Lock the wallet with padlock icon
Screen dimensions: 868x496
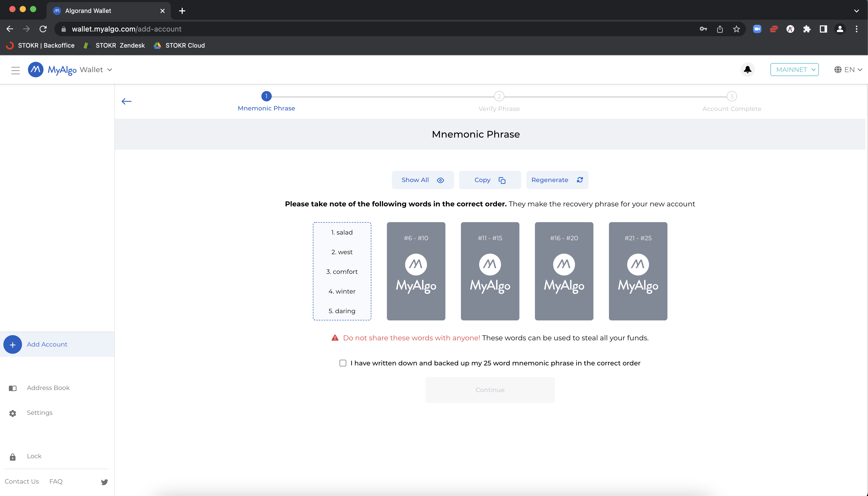pos(13,457)
